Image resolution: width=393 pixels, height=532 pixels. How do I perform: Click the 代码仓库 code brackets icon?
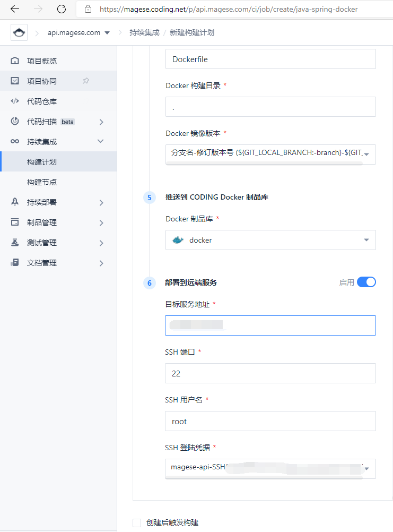[x=15, y=101]
